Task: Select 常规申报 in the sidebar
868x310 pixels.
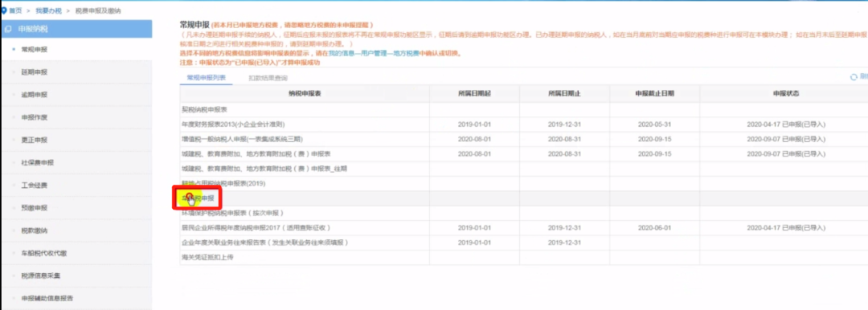Action: 35,49
